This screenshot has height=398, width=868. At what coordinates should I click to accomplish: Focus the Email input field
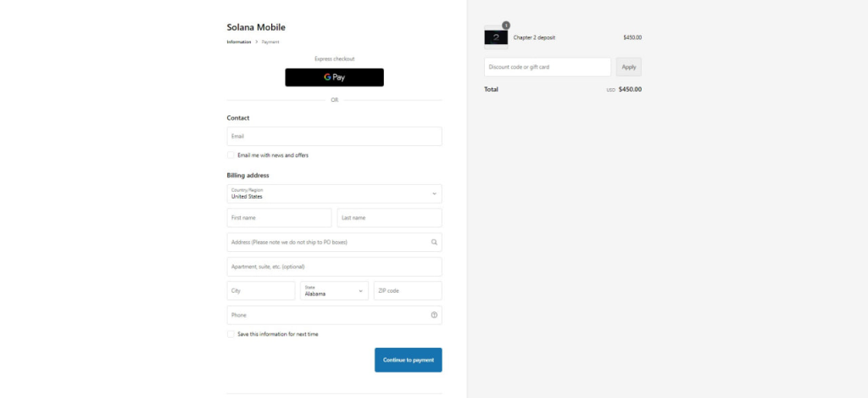coord(334,136)
